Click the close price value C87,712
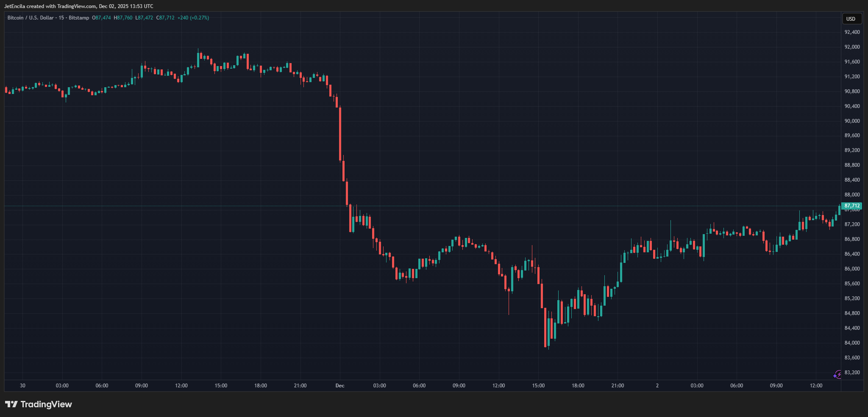 165,18
